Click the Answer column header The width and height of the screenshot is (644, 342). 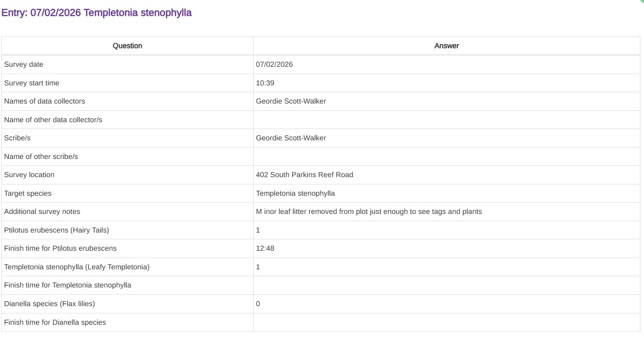pos(447,46)
